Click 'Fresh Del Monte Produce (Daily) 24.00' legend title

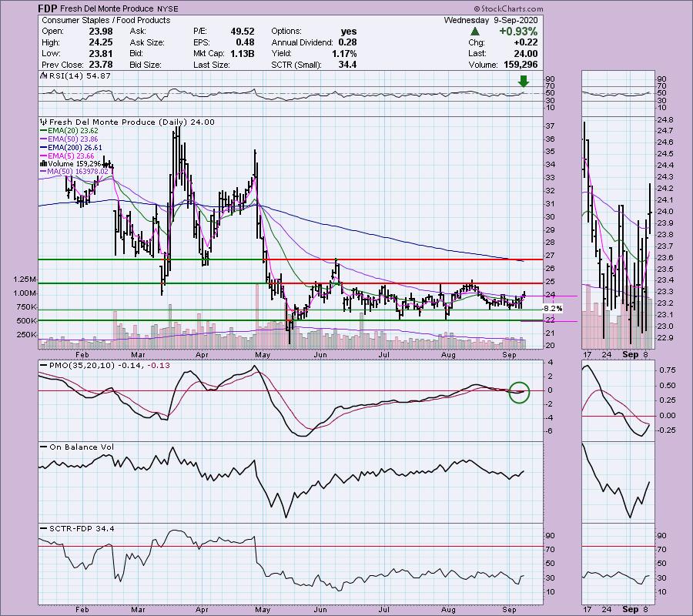click(x=132, y=122)
